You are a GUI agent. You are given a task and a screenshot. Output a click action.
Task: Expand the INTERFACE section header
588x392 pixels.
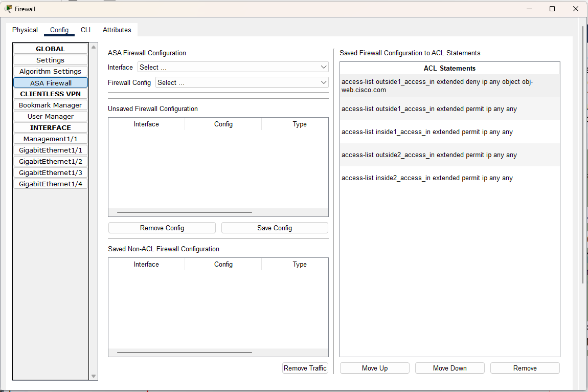tap(50, 127)
